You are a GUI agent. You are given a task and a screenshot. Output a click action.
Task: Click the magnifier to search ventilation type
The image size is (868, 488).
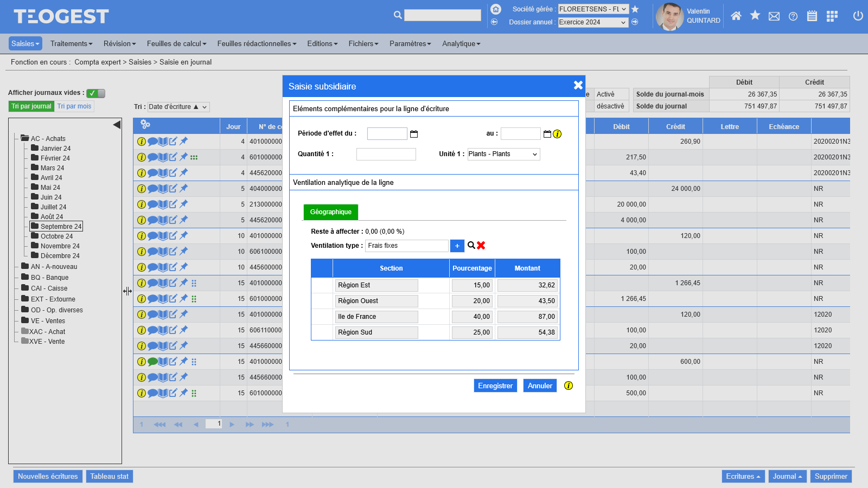point(471,246)
